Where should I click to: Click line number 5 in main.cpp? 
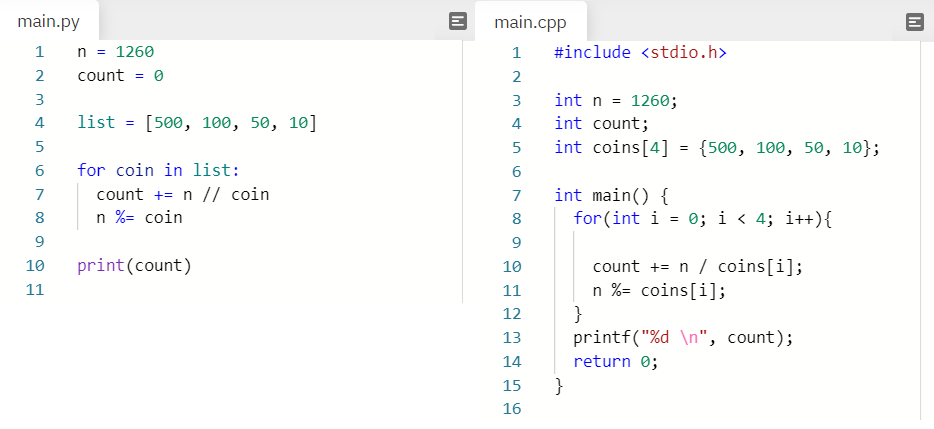(x=516, y=148)
